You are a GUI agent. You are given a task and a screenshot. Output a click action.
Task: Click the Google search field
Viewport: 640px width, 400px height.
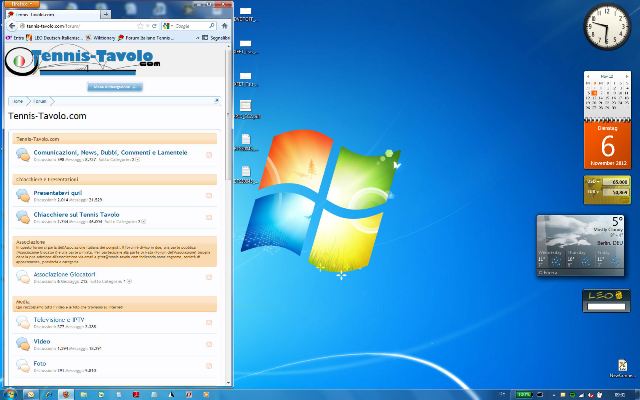tap(191, 26)
